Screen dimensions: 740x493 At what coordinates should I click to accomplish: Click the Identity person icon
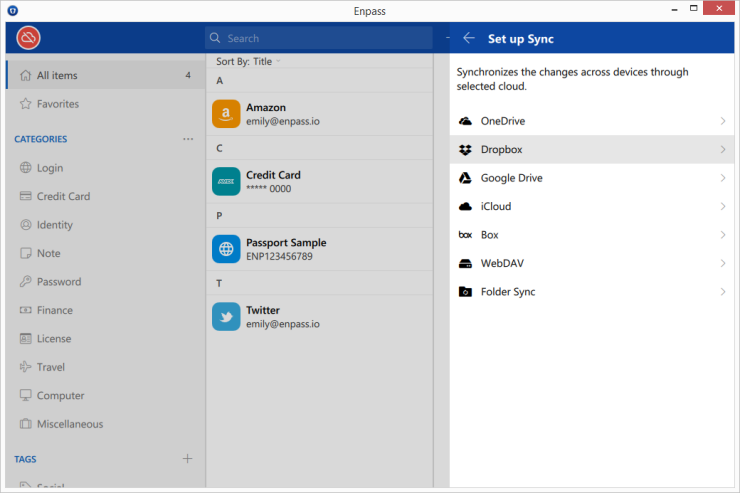coord(25,225)
